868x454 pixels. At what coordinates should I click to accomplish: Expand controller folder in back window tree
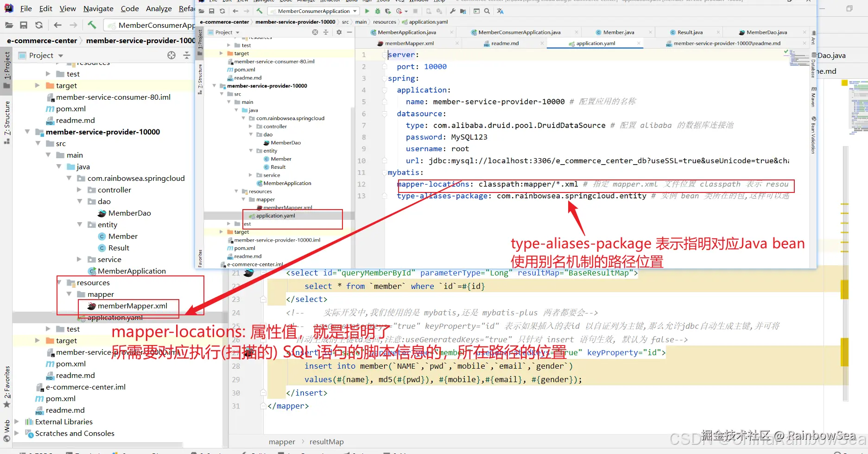[x=79, y=190]
